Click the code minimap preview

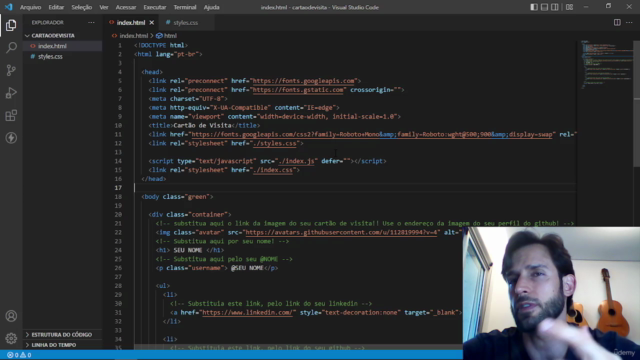coord(607,63)
